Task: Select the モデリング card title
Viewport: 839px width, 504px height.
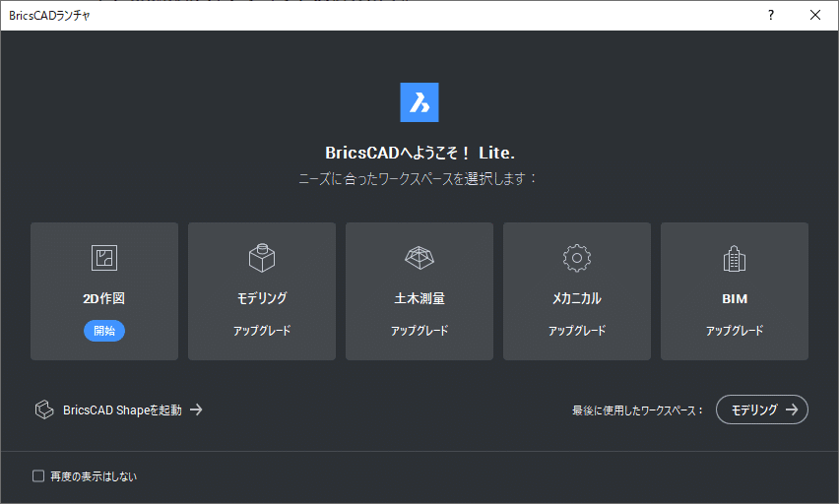Action: click(x=262, y=298)
